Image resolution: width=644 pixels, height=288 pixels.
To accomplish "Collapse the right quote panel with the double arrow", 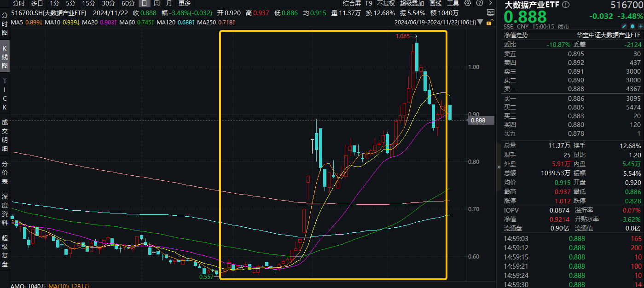I will tap(499, 167).
